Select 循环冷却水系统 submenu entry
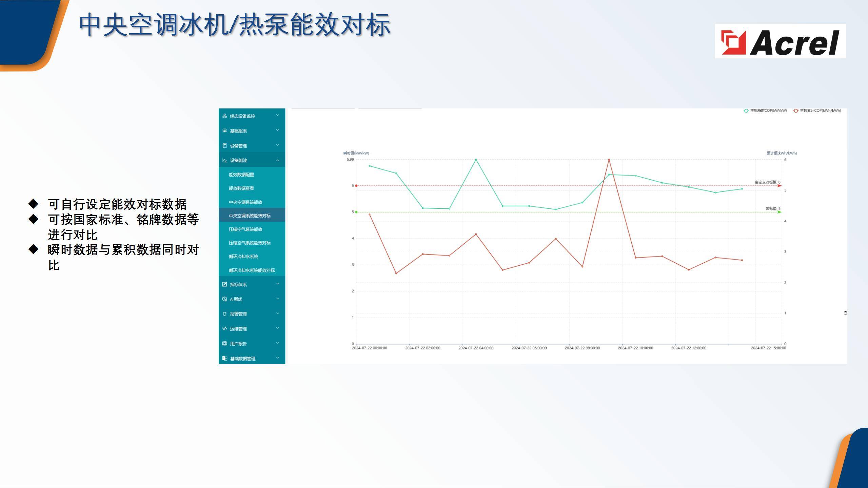Viewport: 868px width, 488px height. (x=243, y=257)
